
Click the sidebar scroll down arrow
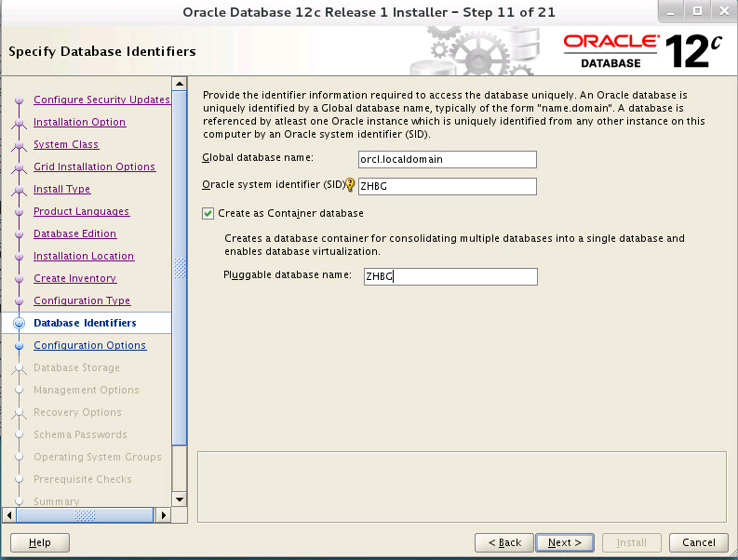180,500
